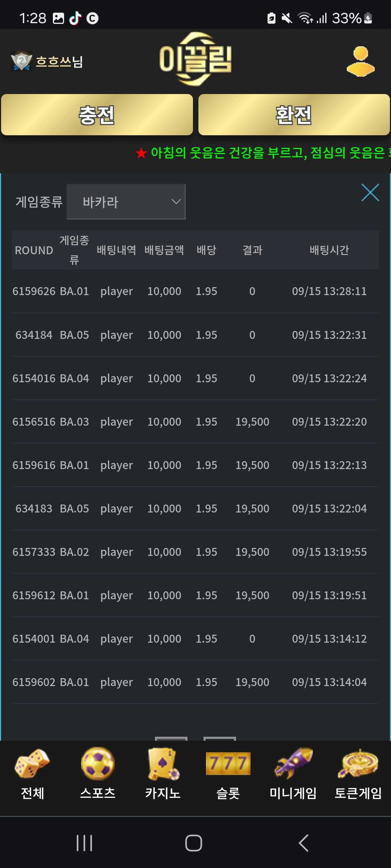
Task: Open the 카지노 cards category
Action: click(163, 774)
